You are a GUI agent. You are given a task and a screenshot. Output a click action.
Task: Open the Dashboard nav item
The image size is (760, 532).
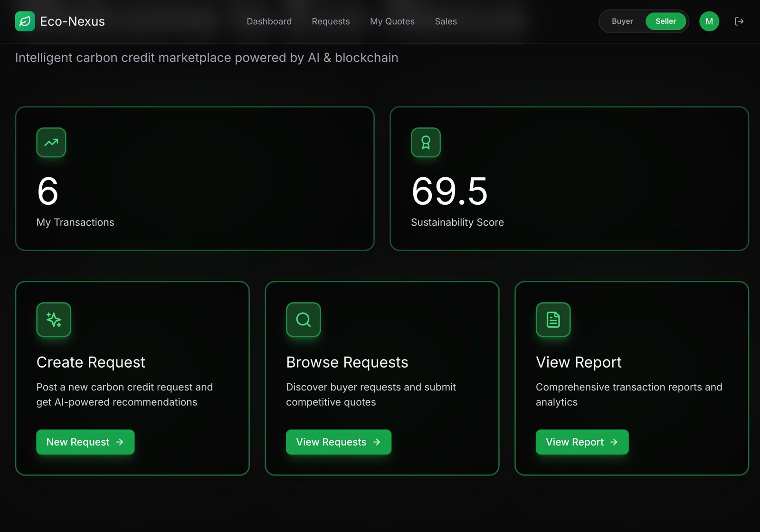269,21
